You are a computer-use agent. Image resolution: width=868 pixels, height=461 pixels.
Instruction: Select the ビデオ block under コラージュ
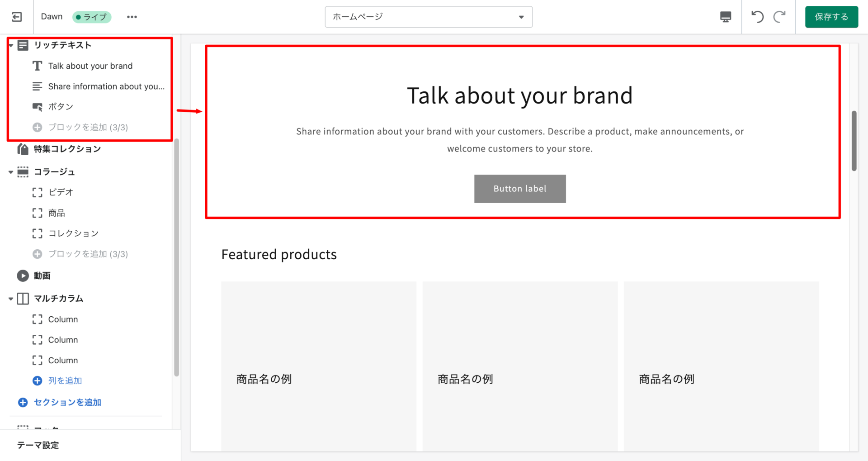tap(61, 192)
